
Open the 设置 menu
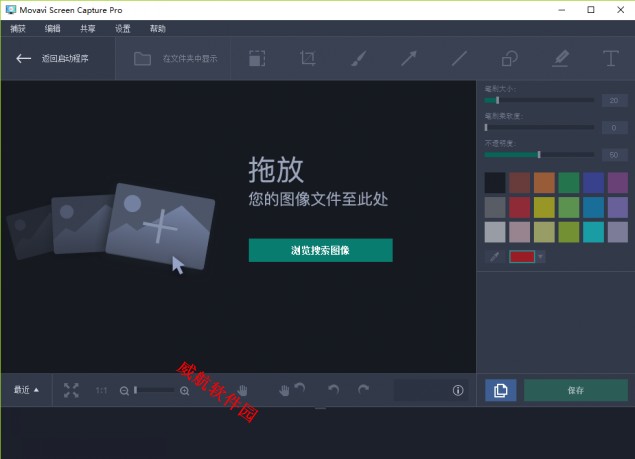122,29
